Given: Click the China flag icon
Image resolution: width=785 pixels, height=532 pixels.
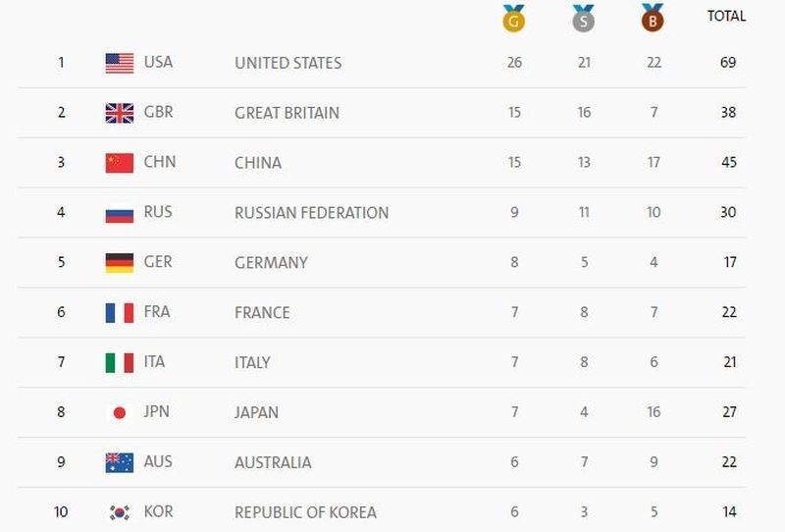Looking at the screenshot, I should [120, 163].
